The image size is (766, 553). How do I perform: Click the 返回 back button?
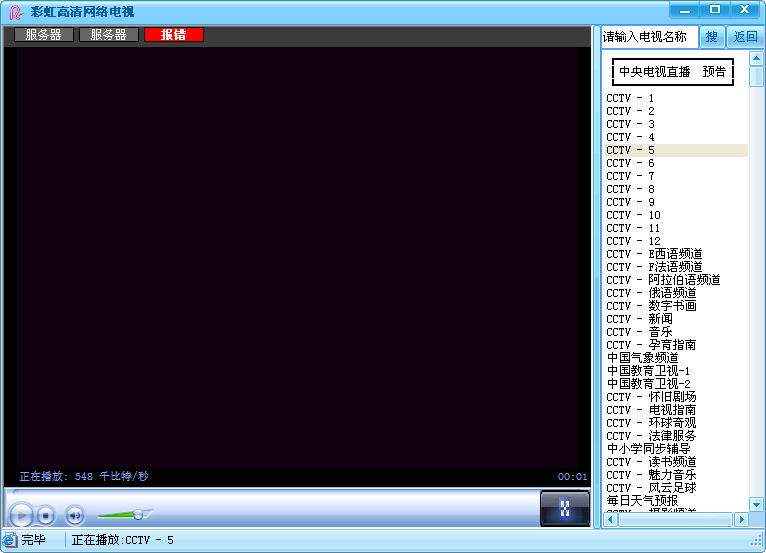[745, 37]
